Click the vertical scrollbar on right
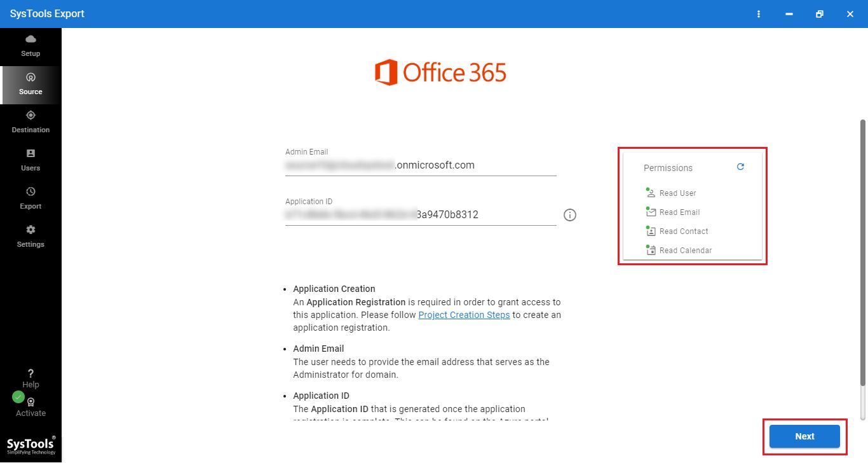 point(862,254)
